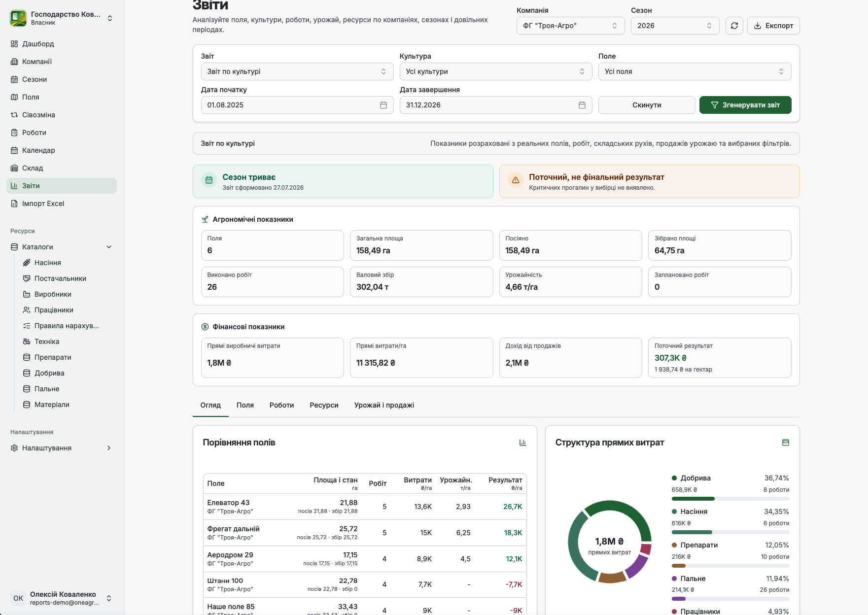Click the Працівники people icon

[x=27, y=310]
